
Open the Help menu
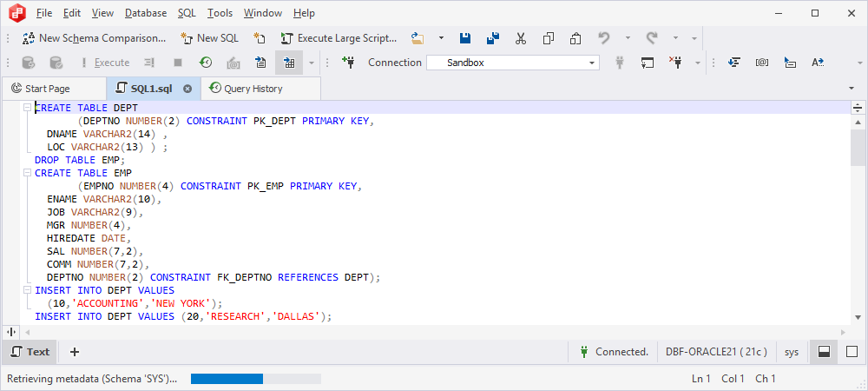pos(304,13)
